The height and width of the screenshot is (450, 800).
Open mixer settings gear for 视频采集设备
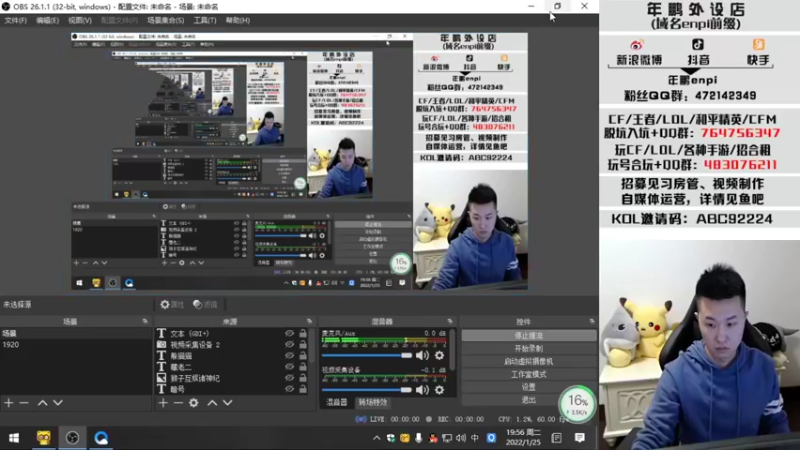point(439,390)
